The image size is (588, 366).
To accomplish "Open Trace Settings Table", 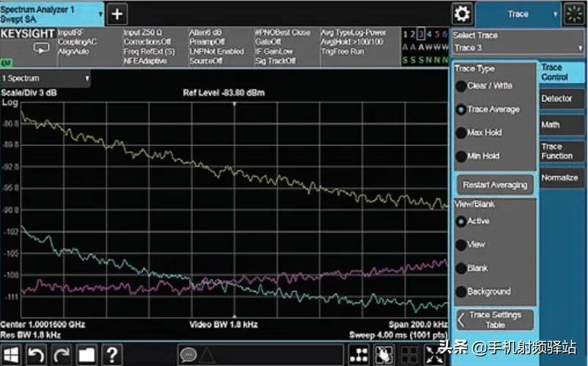I will point(495,319).
